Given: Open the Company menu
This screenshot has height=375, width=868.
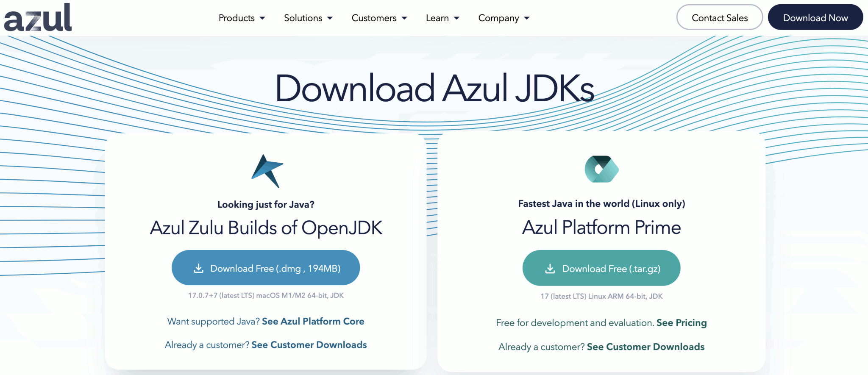Looking at the screenshot, I should (x=498, y=18).
